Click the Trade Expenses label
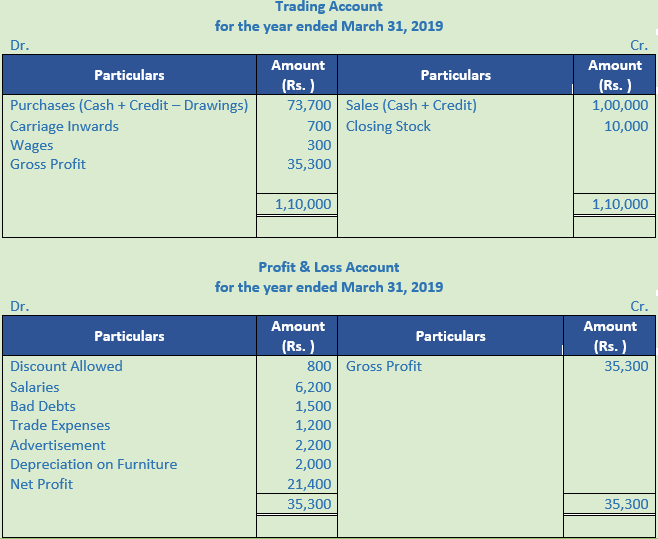The width and height of the screenshot is (658, 539). [60, 425]
